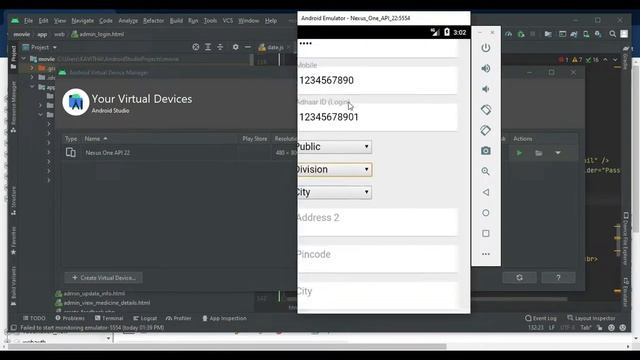Click the app breadcrumb item

pyautogui.click(x=42, y=34)
